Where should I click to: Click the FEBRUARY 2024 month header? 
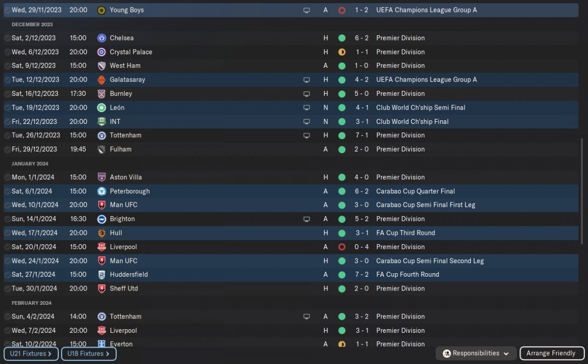click(x=32, y=303)
